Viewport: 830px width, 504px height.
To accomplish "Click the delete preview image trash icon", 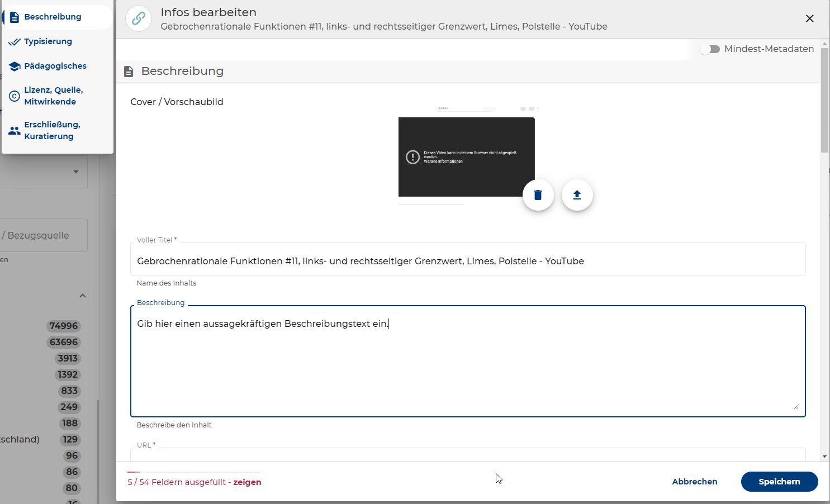I will (x=538, y=195).
